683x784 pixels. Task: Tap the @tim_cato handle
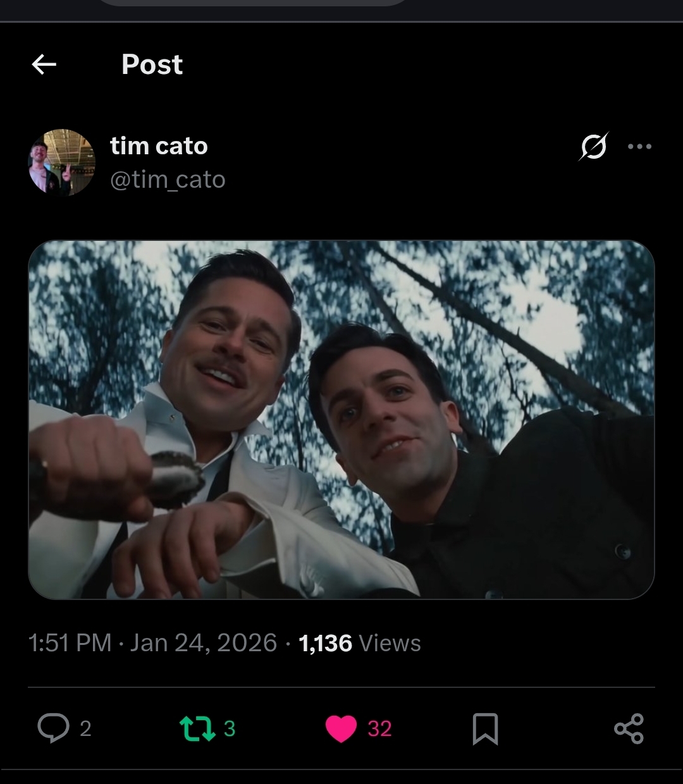168,180
